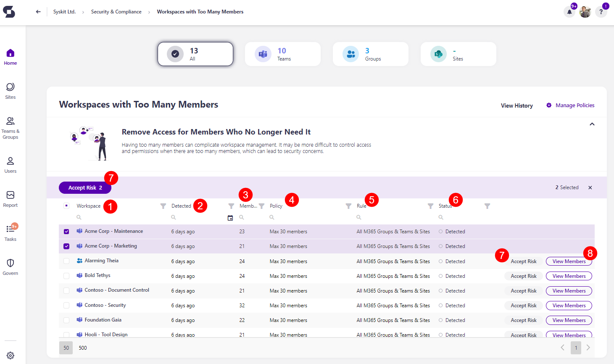This screenshot has height=364, width=614.
Task: Click the back arrow in header
Action: coord(38,12)
